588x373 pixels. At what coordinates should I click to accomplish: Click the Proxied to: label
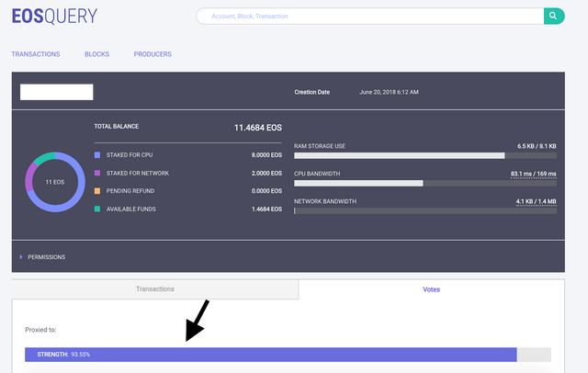(40, 330)
